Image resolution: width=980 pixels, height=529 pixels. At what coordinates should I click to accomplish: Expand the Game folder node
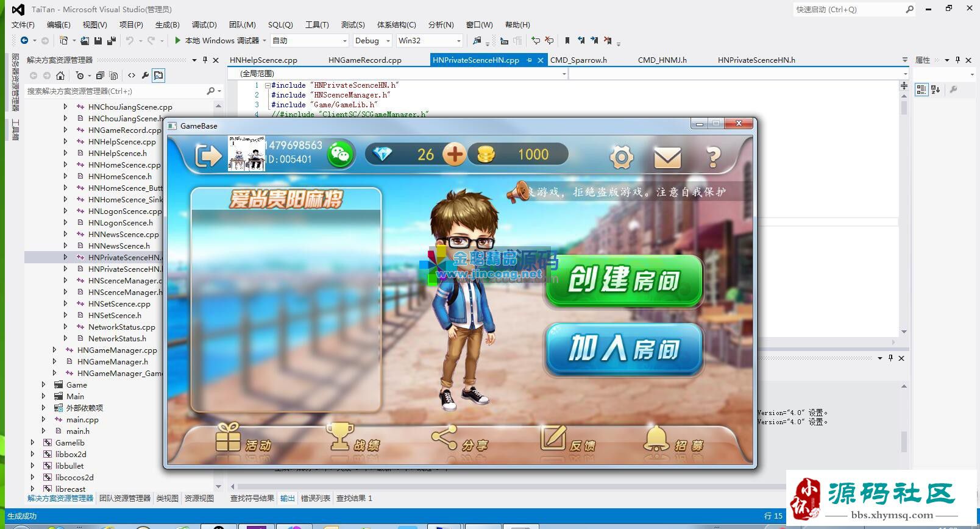[x=43, y=385]
